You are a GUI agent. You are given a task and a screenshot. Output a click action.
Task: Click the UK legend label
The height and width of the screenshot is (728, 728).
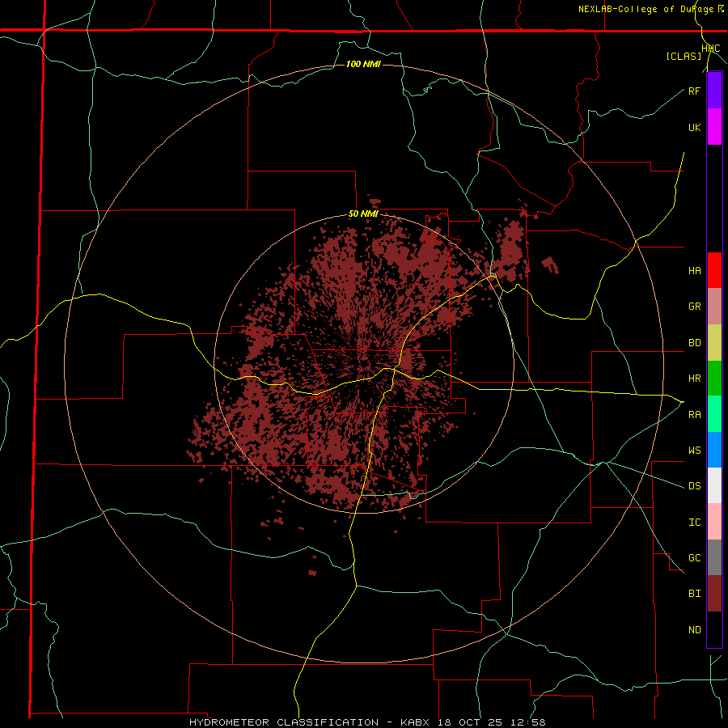694,127
